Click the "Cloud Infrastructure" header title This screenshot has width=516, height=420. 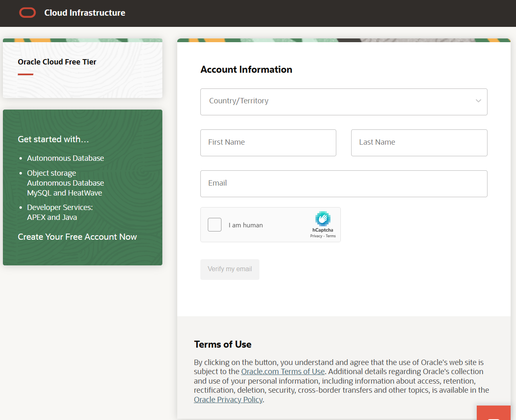pyautogui.click(x=84, y=13)
